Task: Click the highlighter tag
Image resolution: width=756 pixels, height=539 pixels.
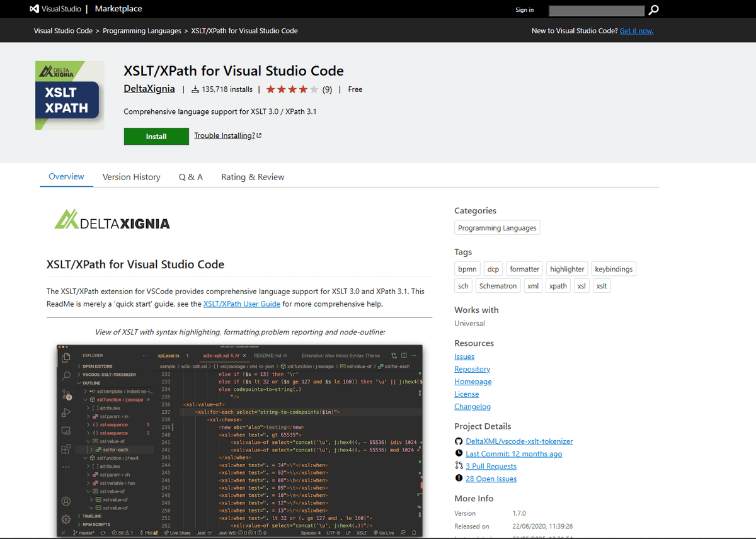Action: [567, 269]
